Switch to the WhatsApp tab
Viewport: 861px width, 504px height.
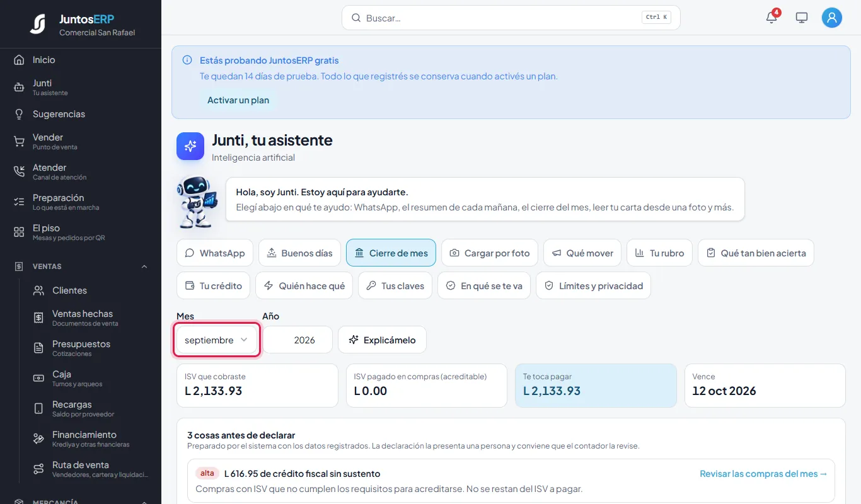(x=215, y=253)
